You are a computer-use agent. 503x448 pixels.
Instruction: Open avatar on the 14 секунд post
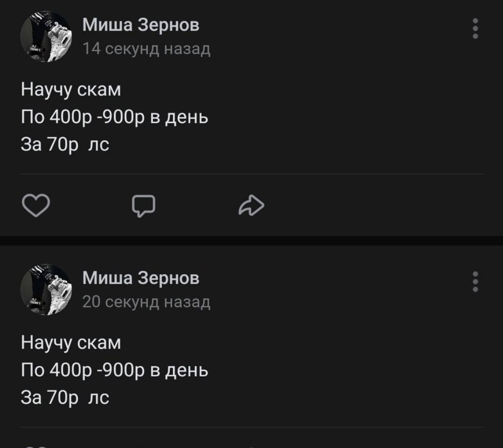tap(46, 37)
